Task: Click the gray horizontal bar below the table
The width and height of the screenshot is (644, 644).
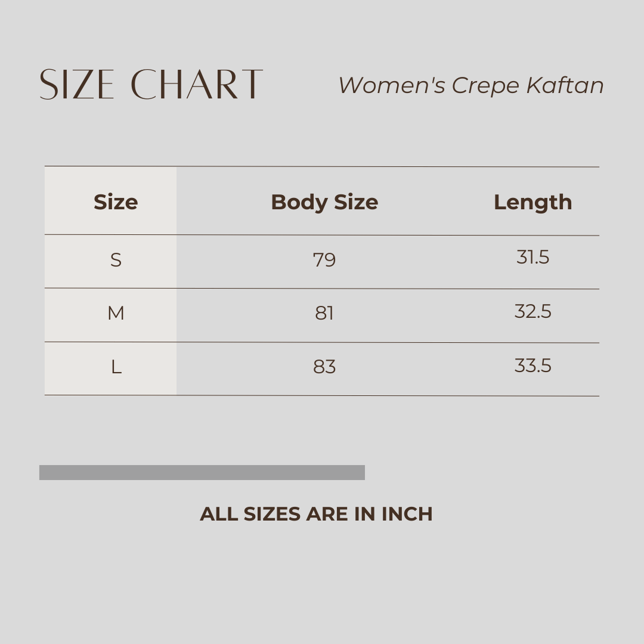Action: pos(202,472)
